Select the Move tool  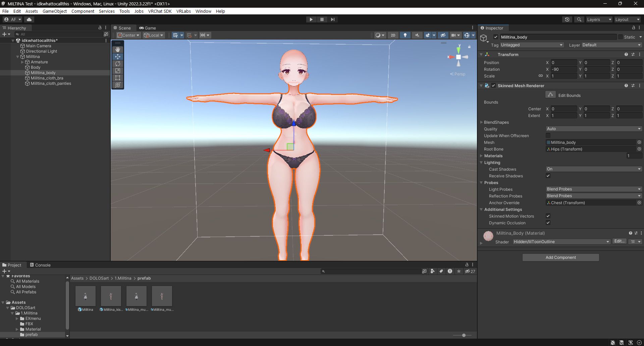pyautogui.click(x=118, y=57)
